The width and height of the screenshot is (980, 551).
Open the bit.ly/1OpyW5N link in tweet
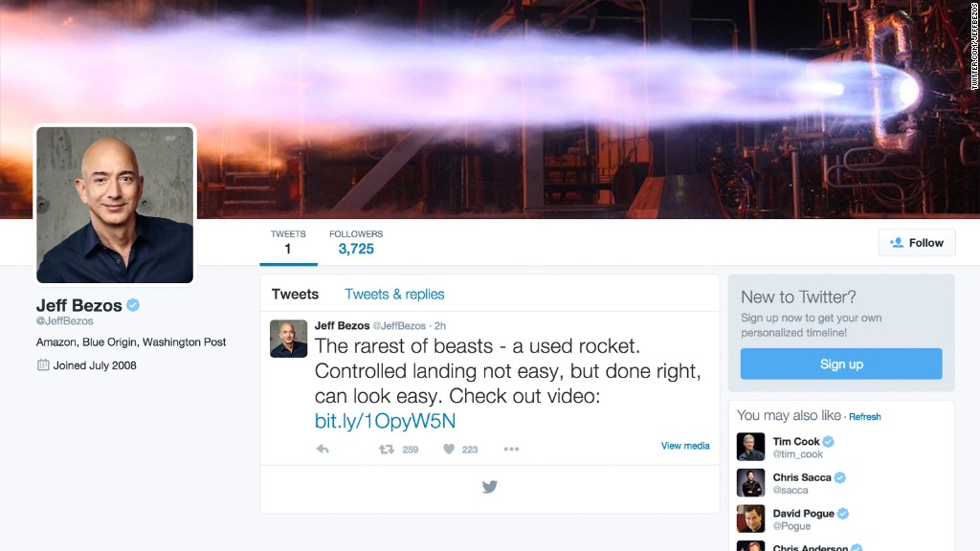(385, 421)
